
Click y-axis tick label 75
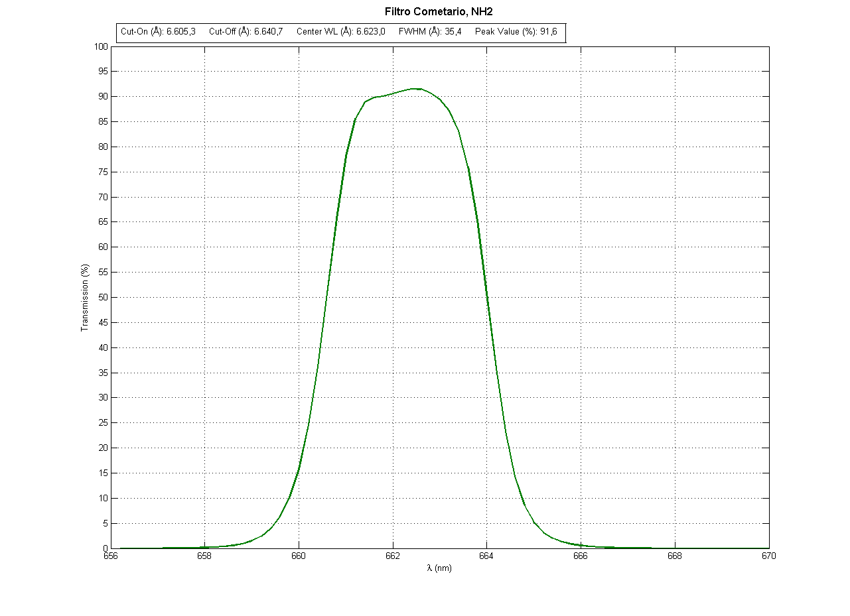click(x=103, y=172)
